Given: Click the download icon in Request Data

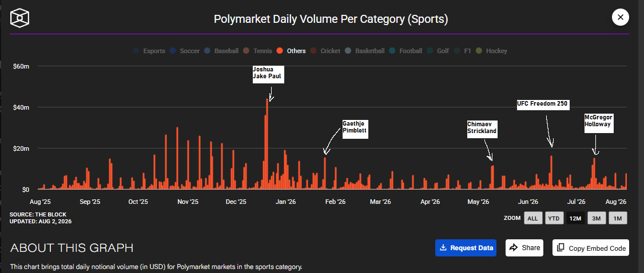Looking at the screenshot, I should pyautogui.click(x=443, y=248).
